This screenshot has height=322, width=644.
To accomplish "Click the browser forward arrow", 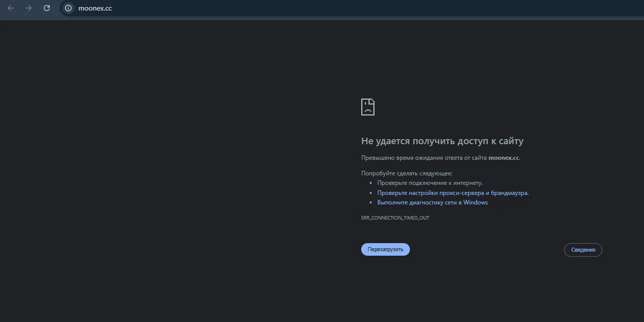I will click(29, 8).
